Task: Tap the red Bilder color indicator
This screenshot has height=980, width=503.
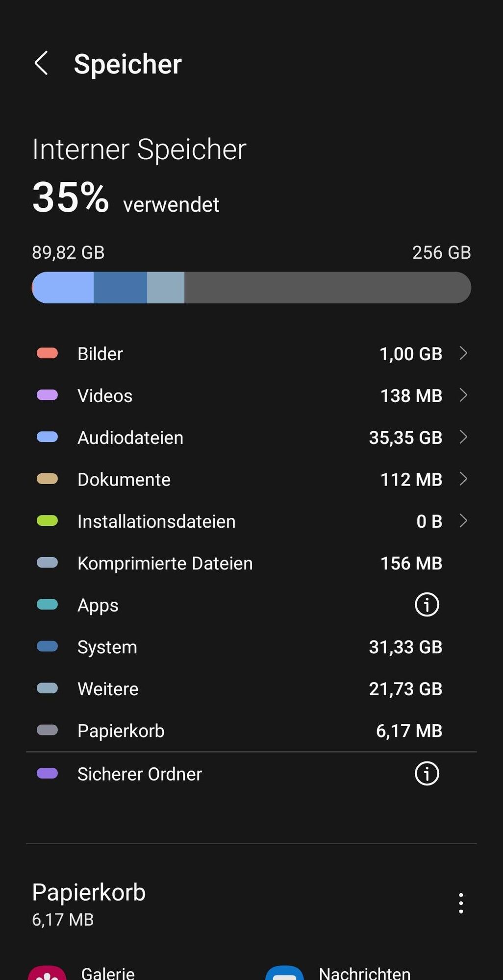Action: [x=48, y=353]
